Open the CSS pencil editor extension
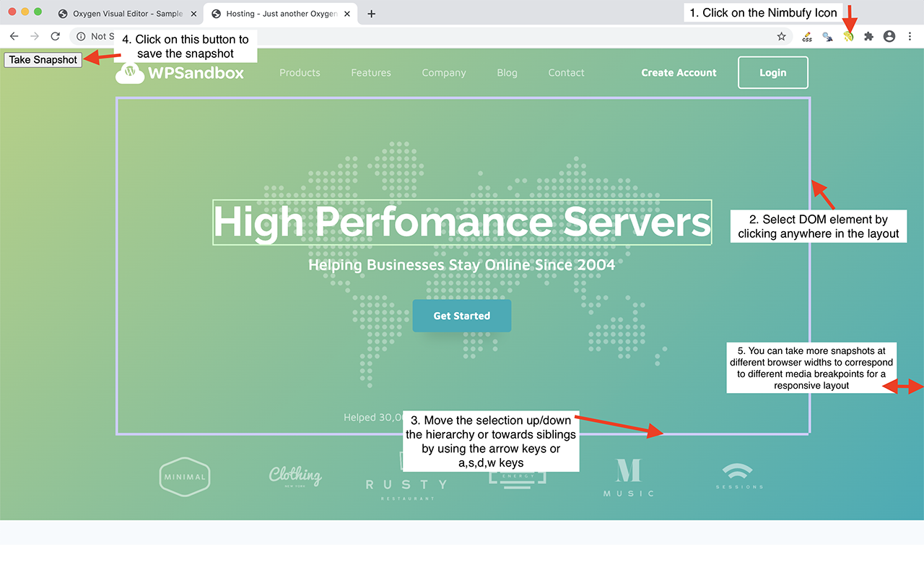 [806, 36]
